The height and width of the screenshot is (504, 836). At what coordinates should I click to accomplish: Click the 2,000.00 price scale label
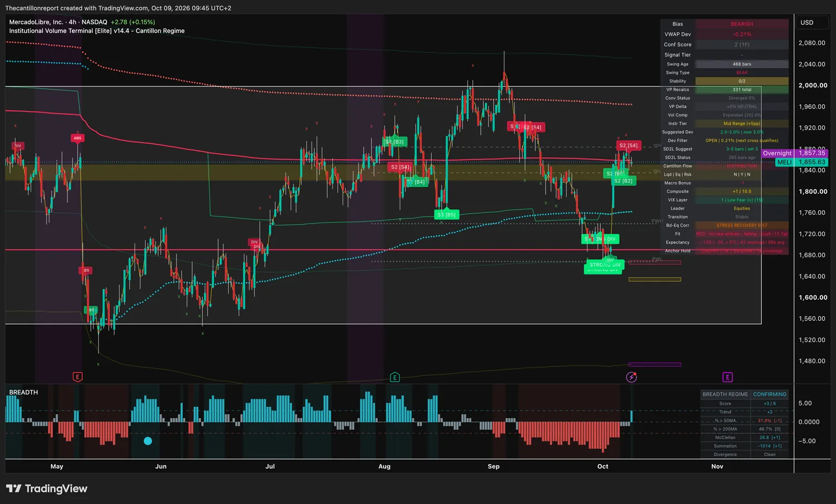pyautogui.click(x=813, y=85)
